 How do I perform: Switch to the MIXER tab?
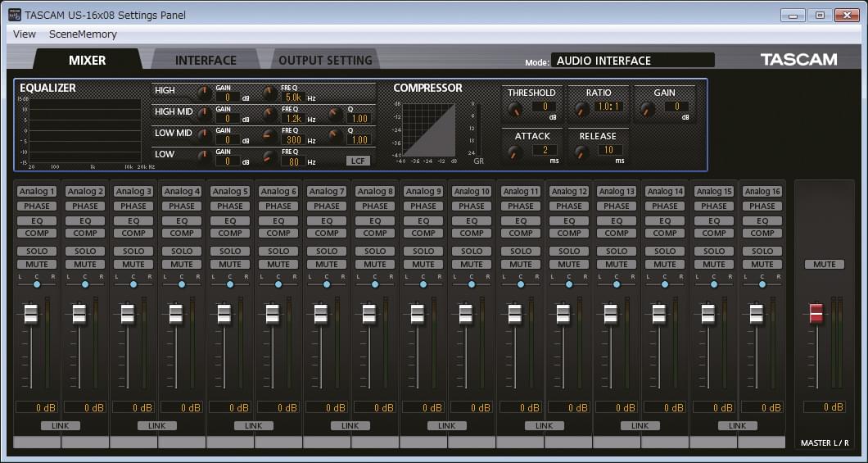88,60
